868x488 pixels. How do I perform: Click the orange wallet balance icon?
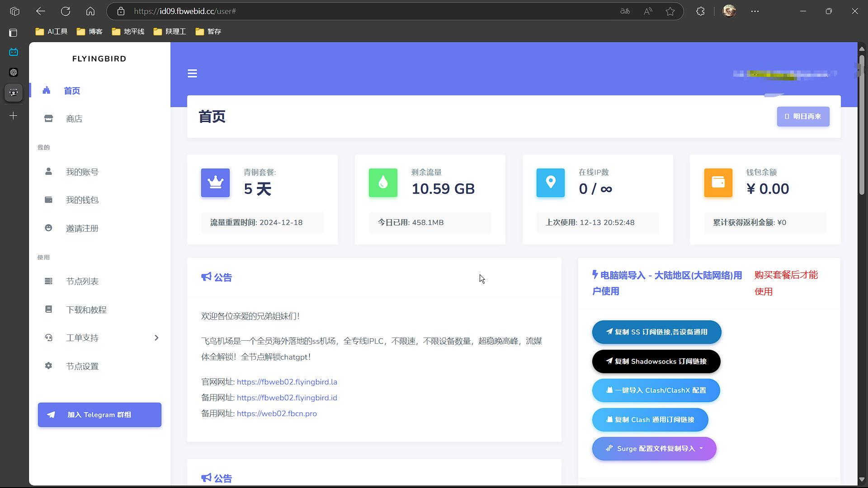click(x=718, y=183)
